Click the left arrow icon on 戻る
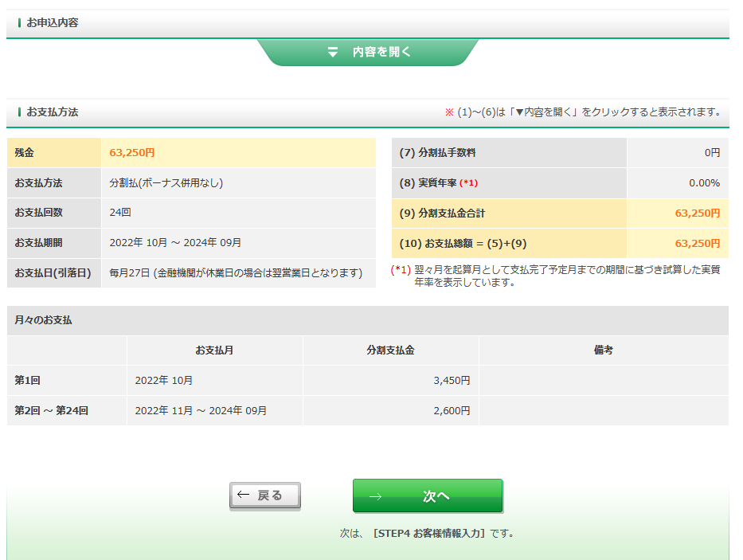The image size is (743, 560). [x=244, y=495]
